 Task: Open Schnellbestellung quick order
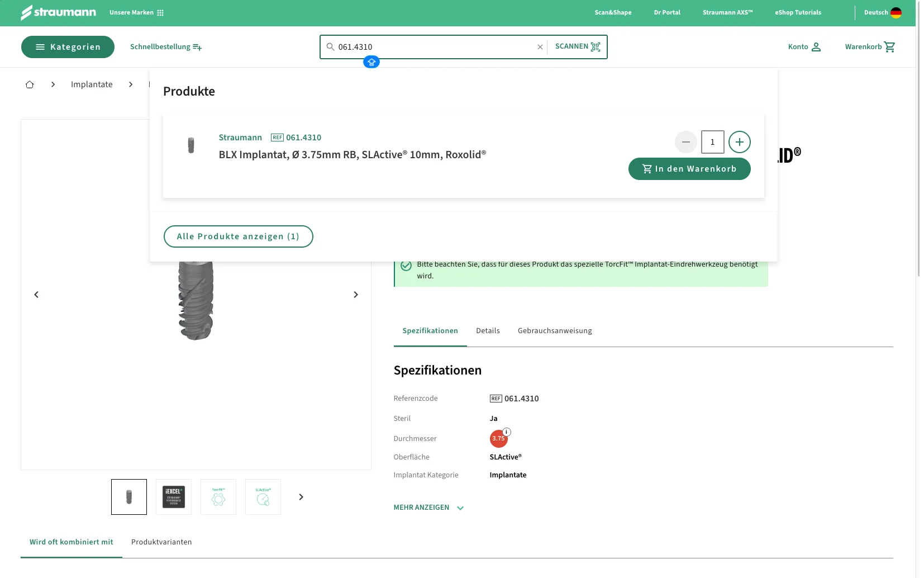click(x=166, y=47)
